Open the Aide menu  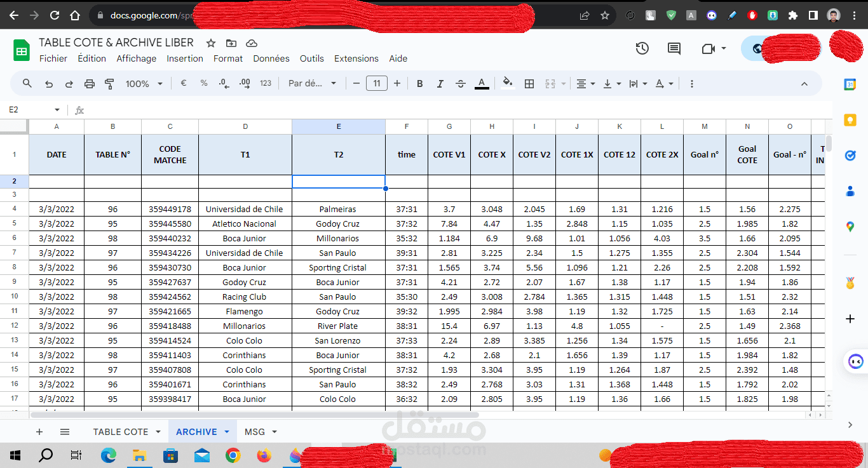398,58
